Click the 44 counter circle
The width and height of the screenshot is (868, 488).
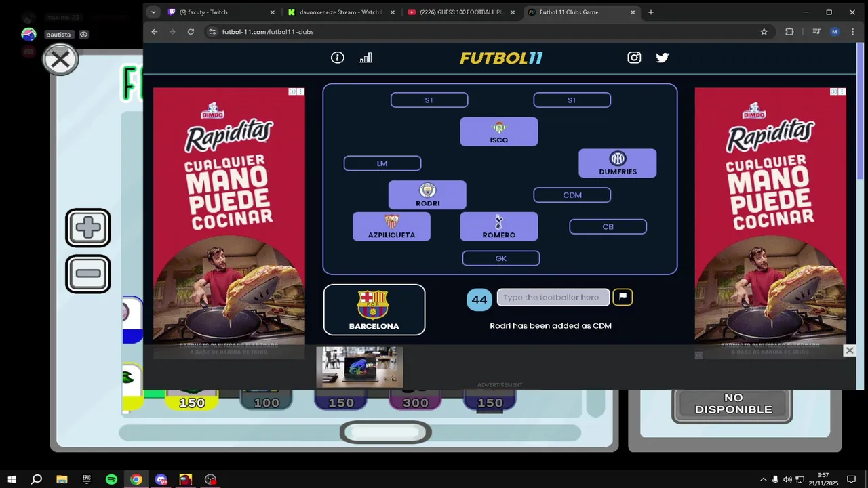pos(479,299)
